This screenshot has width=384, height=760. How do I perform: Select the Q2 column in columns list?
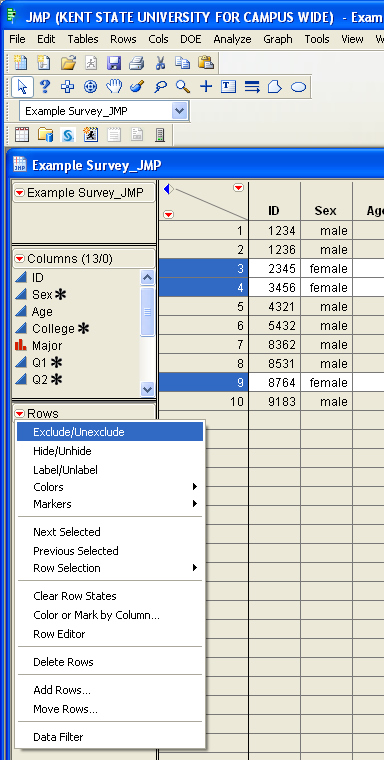40,380
